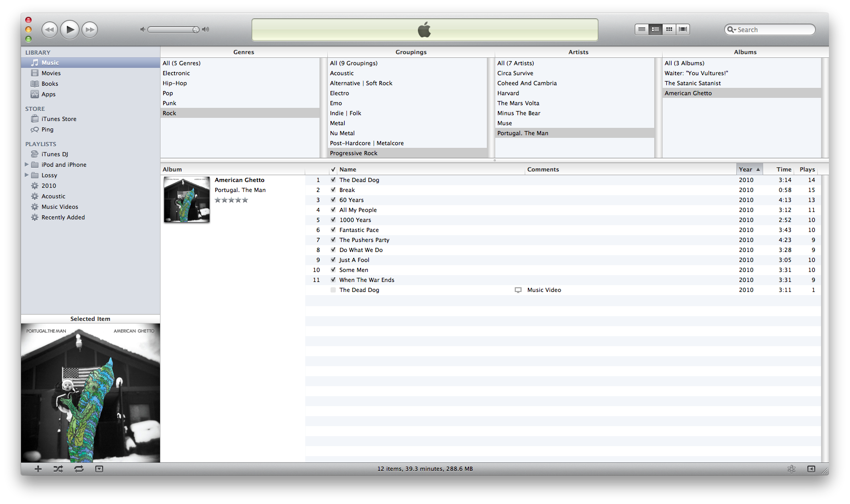Screen dimensions: 850x504
Task: Uncheck the song All My People
Action: 333,210
